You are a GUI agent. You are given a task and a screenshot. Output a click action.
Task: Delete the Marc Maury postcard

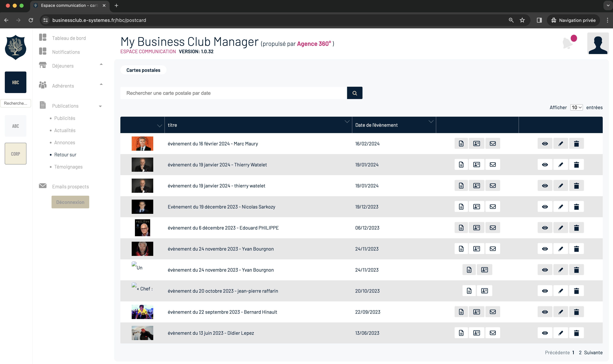576,144
